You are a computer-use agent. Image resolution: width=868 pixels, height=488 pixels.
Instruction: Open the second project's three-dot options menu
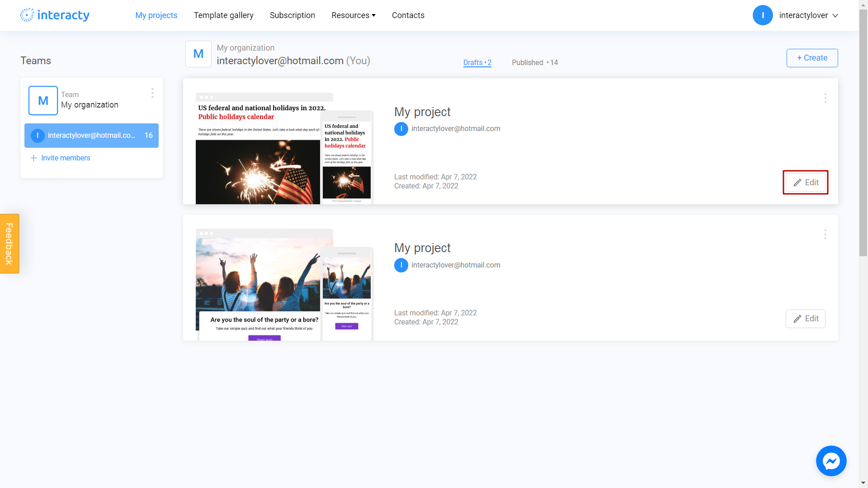point(825,235)
